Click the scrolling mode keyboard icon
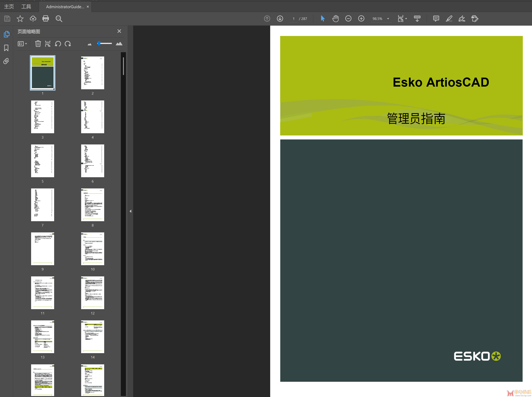Viewport: 532px width, 397px height. click(x=417, y=19)
